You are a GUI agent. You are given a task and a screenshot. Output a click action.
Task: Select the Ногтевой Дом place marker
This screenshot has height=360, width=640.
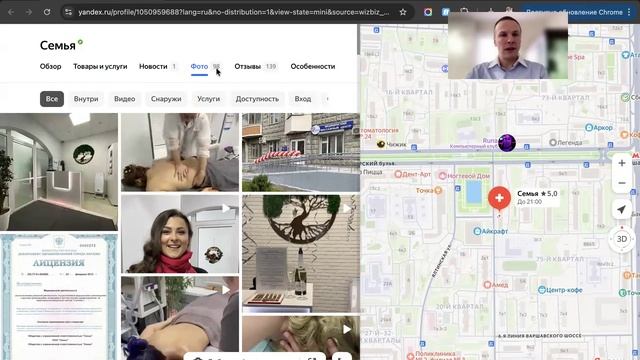click(x=464, y=176)
